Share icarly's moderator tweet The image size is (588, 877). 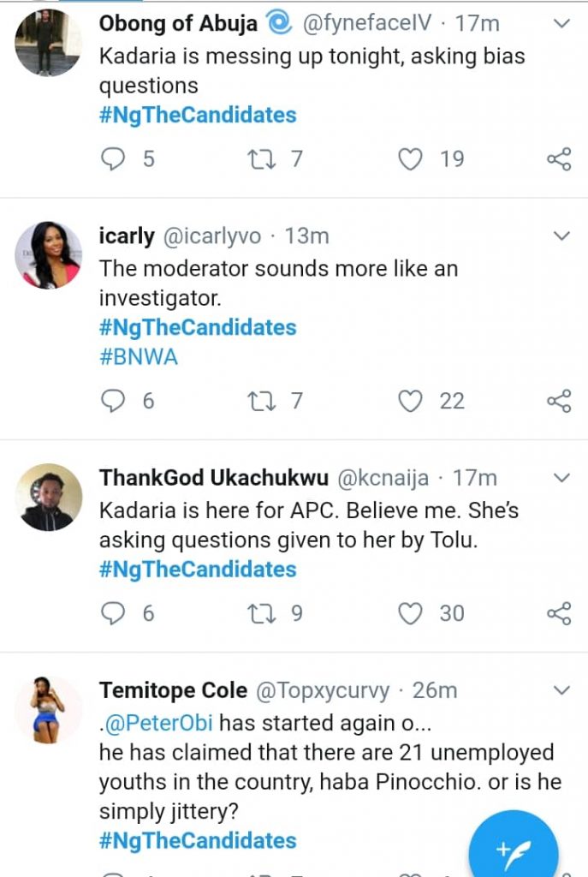558,401
